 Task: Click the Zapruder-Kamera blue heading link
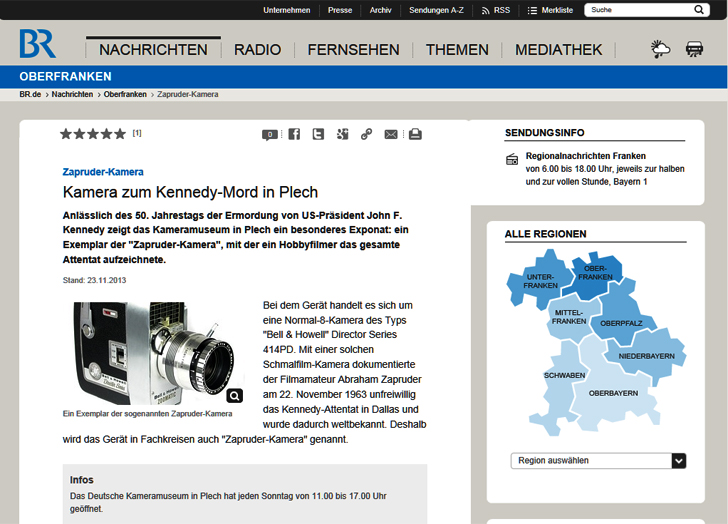click(103, 172)
